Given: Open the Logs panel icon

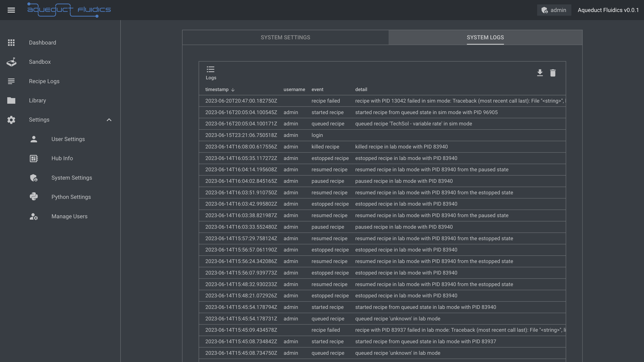Looking at the screenshot, I should pos(211,70).
